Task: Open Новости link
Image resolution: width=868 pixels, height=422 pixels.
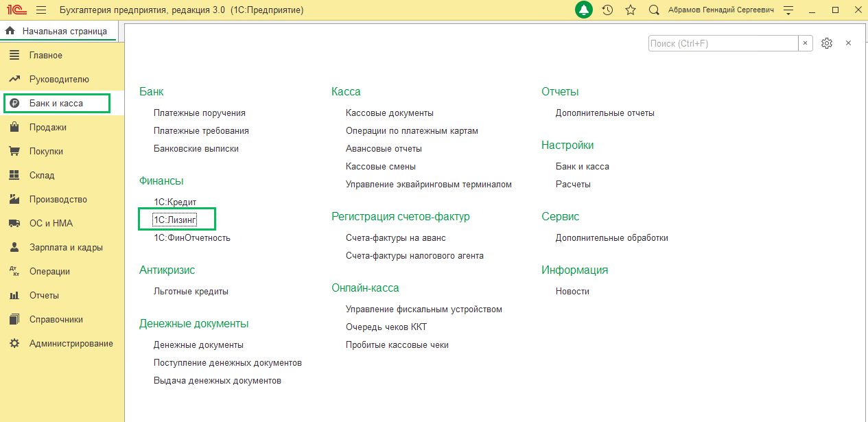Action: coord(572,292)
